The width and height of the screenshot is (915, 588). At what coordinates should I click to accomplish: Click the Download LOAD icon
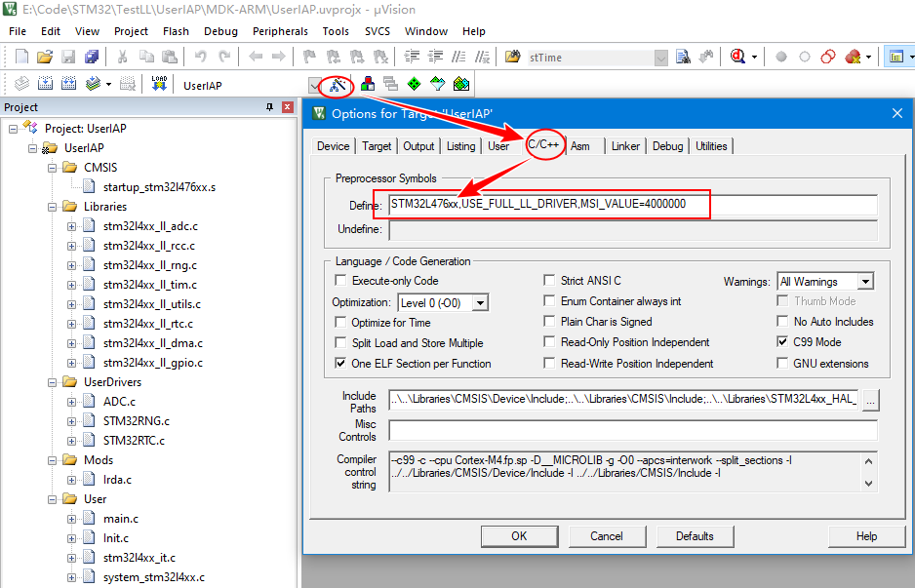point(159,84)
